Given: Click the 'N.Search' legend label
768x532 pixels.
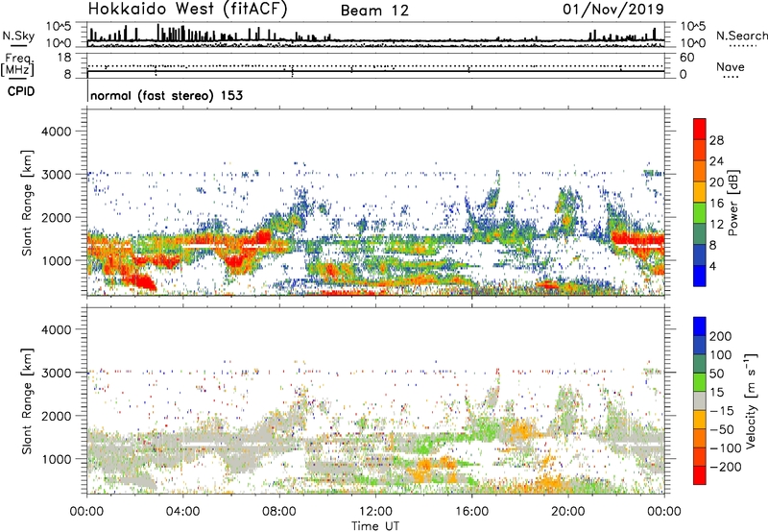Looking at the screenshot, I should point(741,36).
